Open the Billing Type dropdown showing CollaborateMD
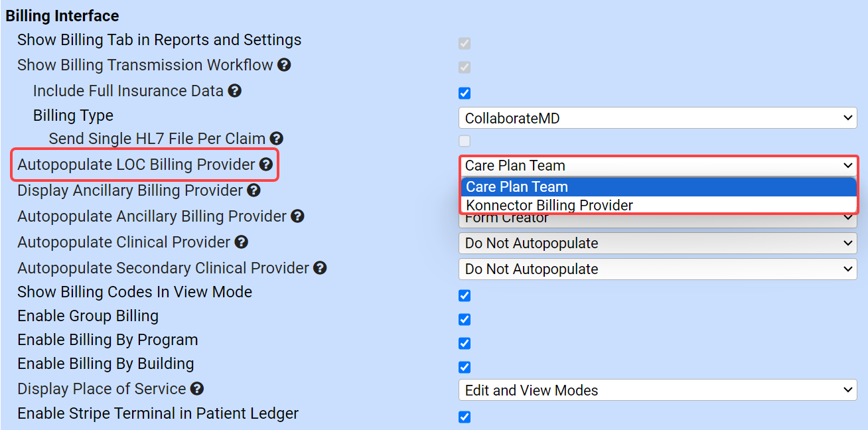This screenshot has width=868, height=430. tap(657, 118)
